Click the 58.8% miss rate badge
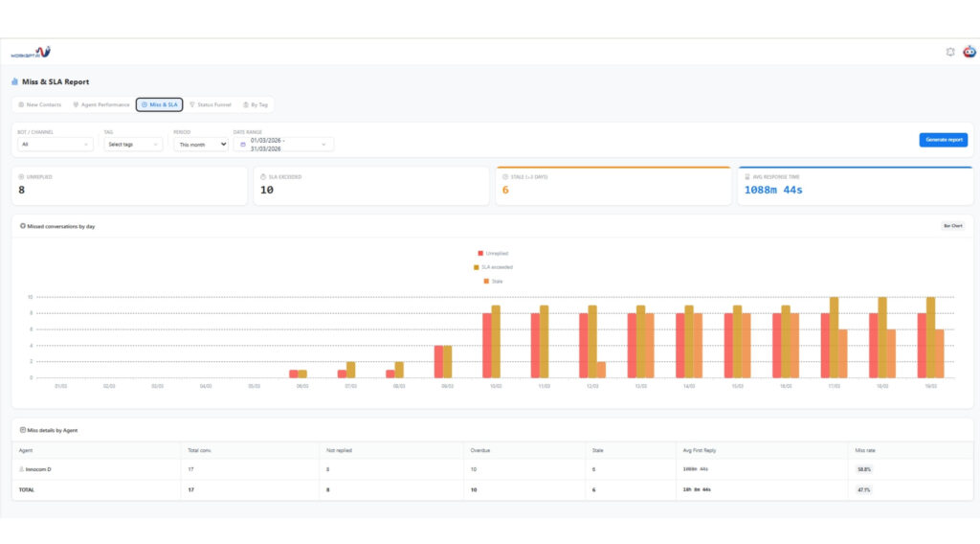 coord(864,469)
